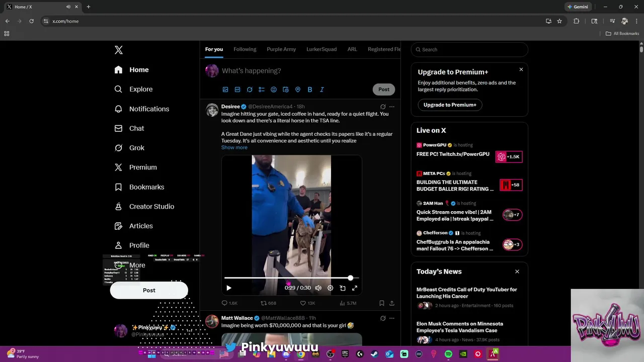Switch to the LurkerSquad tab

point(321,49)
